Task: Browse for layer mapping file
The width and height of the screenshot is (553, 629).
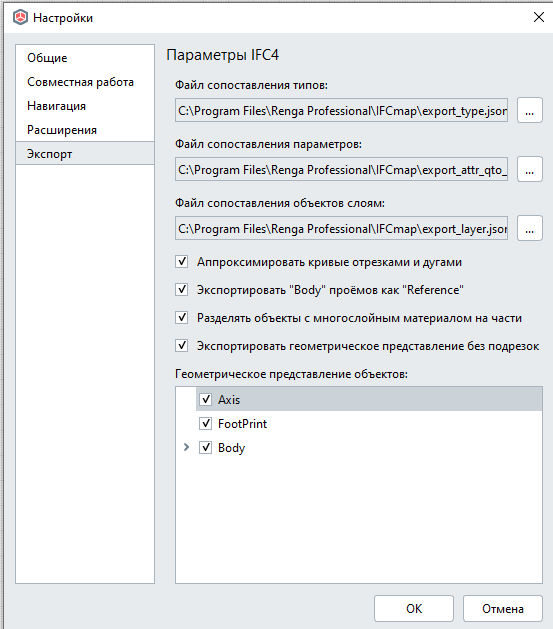Action: click(529, 228)
